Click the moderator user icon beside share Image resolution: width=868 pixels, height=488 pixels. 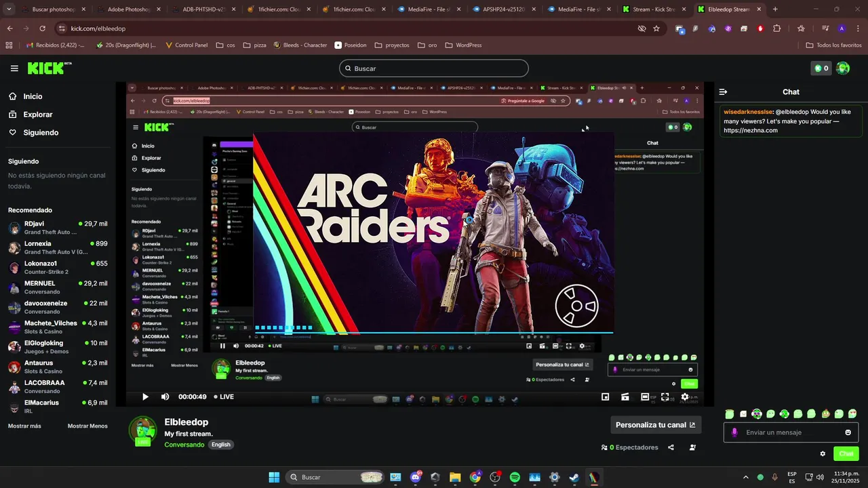coord(692,447)
